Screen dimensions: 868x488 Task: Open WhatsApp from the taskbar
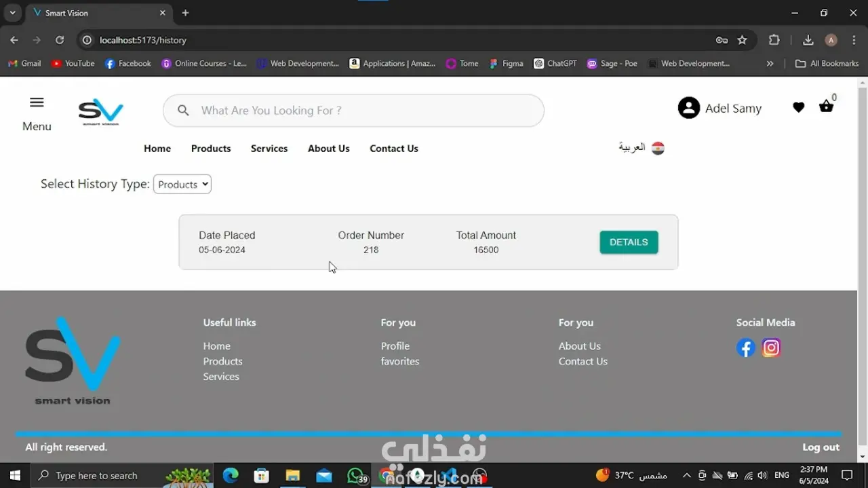355,476
